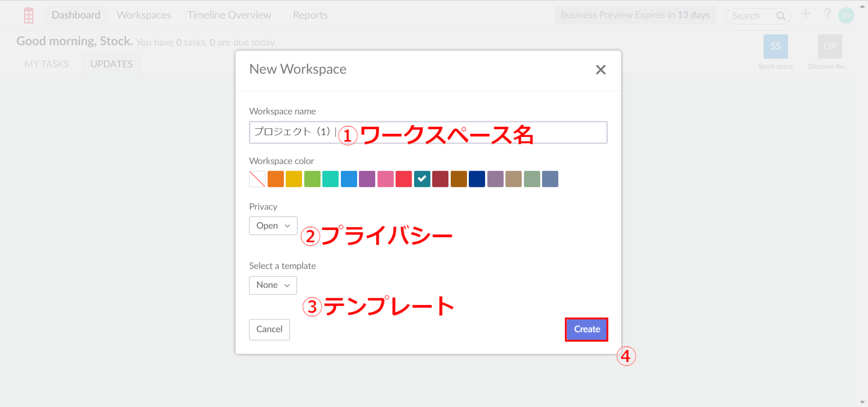Open the Reports menu

[310, 15]
